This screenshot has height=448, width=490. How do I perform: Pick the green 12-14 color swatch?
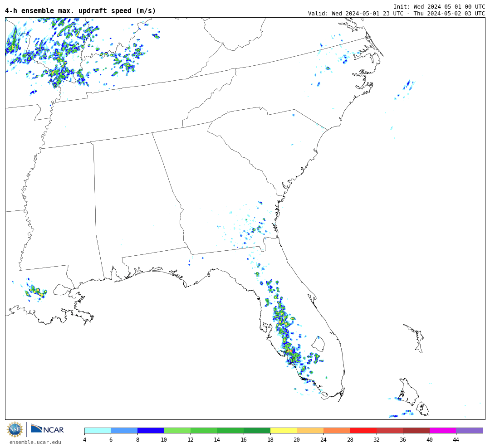coord(204,430)
